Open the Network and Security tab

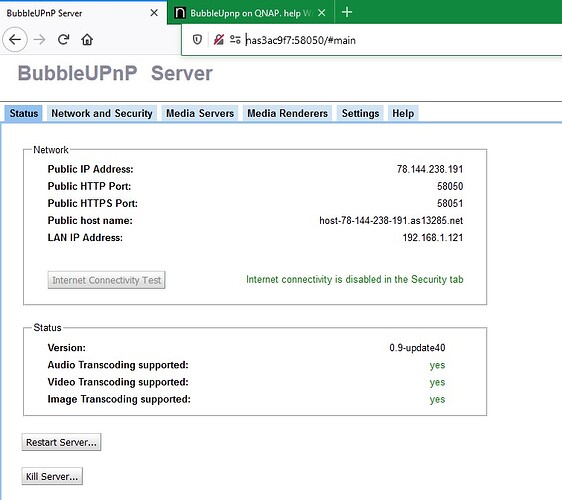tap(102, 113)
